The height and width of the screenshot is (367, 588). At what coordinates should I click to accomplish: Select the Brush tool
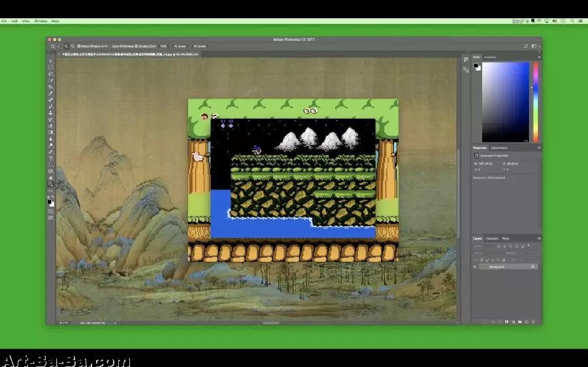(x=50, y=106)
